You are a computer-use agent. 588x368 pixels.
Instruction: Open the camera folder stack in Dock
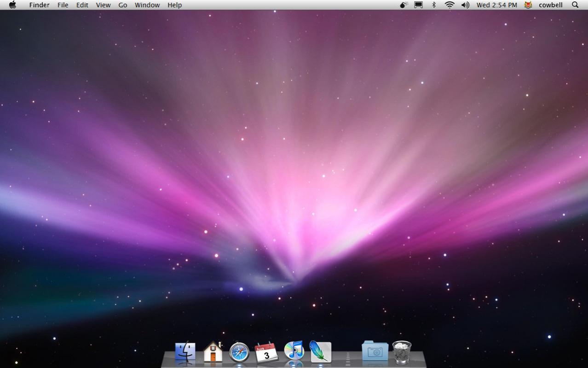(375, 351)
